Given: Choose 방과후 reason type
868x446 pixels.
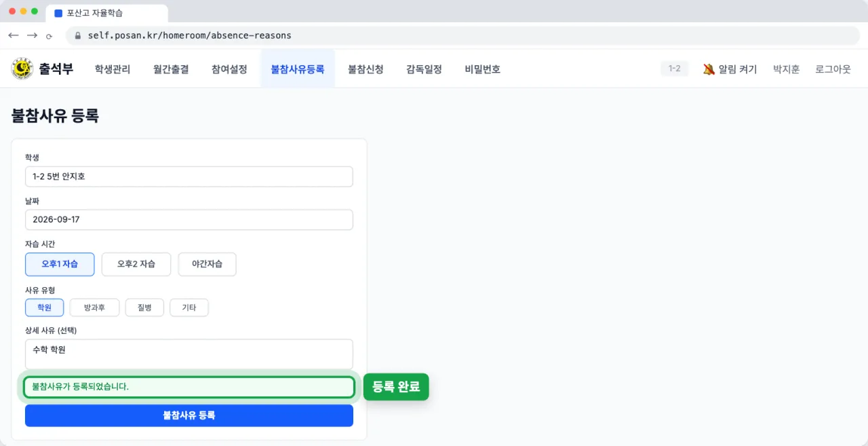Looking at the screenshot, I should (95, 308).
